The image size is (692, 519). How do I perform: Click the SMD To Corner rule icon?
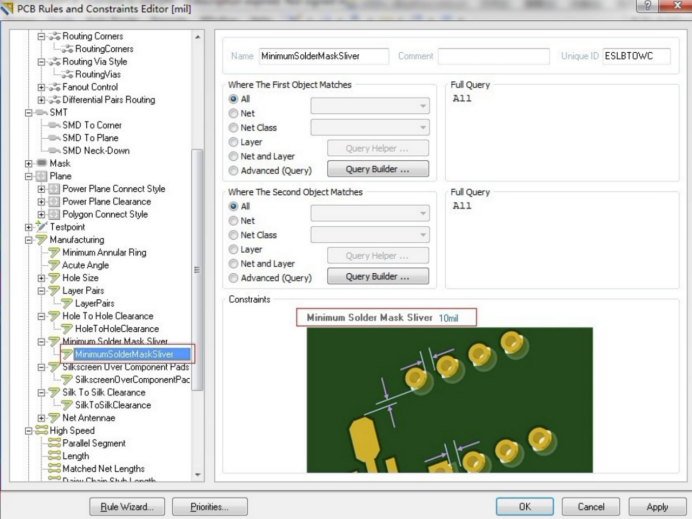click(x=54, y=124)
